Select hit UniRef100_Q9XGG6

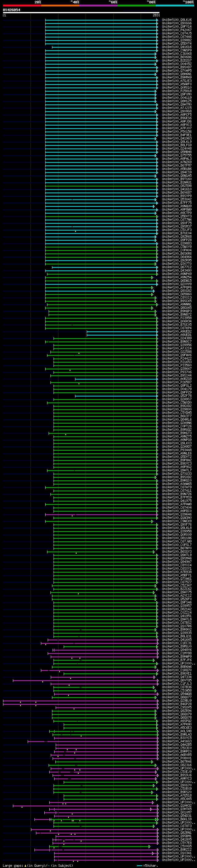click(x=177, y=23)
